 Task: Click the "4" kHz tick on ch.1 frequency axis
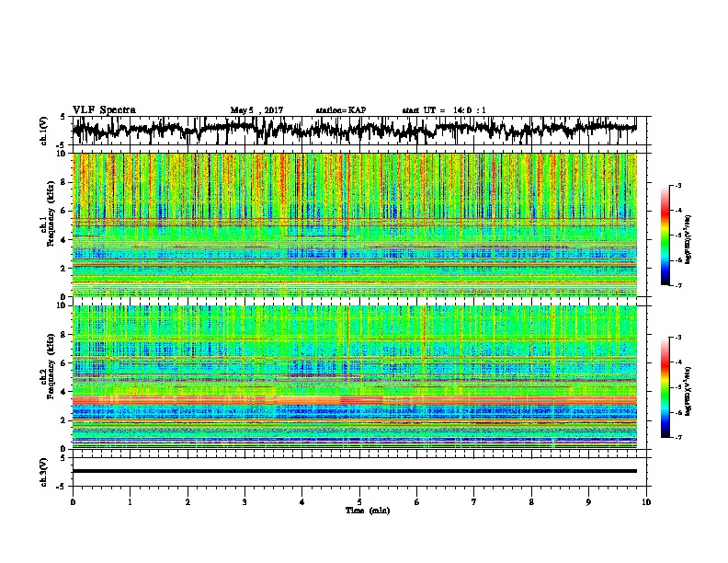point(63,240)
